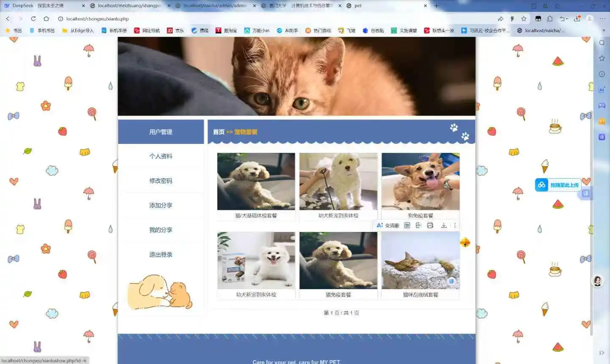This screenshot has height=364, width=610.
Task: Open the three-dot menu on the image toolbar
Action: tap(455, 225)
